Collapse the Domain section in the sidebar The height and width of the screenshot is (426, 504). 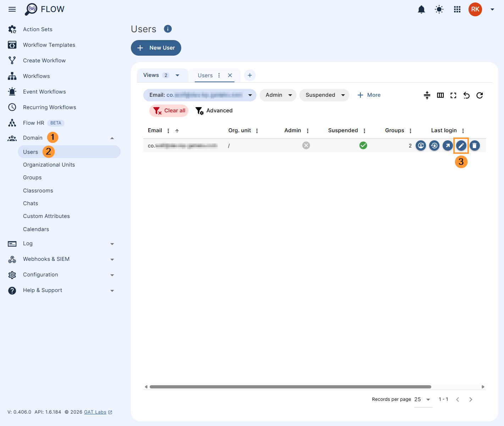point(112,138)
